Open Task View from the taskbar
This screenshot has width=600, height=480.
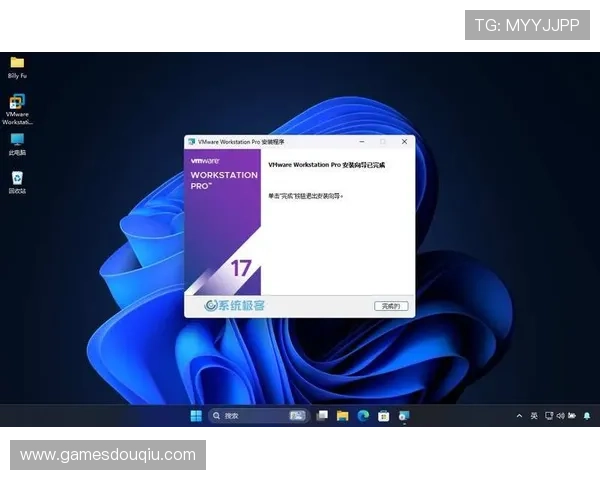[322, 415]
